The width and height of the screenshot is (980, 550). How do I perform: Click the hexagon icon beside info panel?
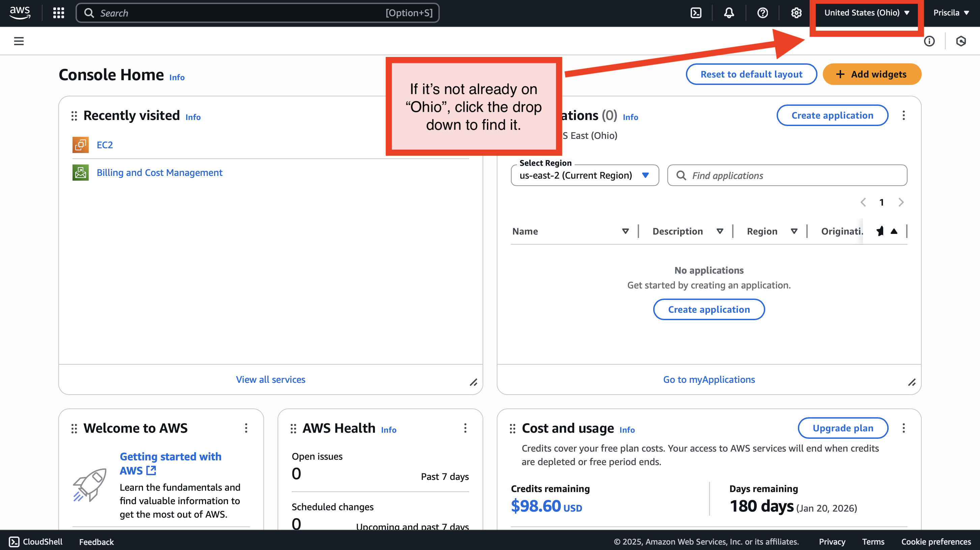tap(961, 41)
